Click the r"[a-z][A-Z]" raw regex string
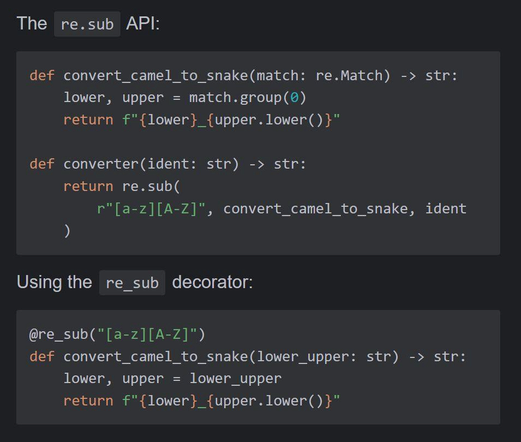This screenshot has width=521, height=442. tap(151, 209)
